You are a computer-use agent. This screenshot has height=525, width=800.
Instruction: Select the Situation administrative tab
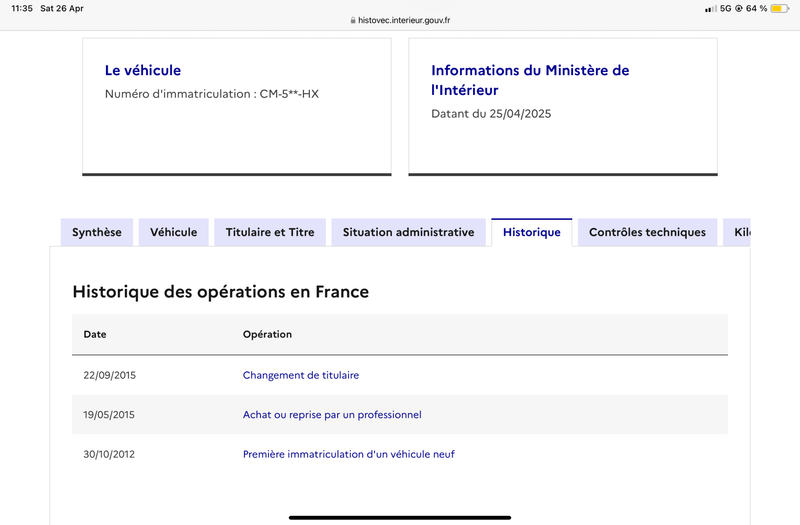(x=408, y=233)
